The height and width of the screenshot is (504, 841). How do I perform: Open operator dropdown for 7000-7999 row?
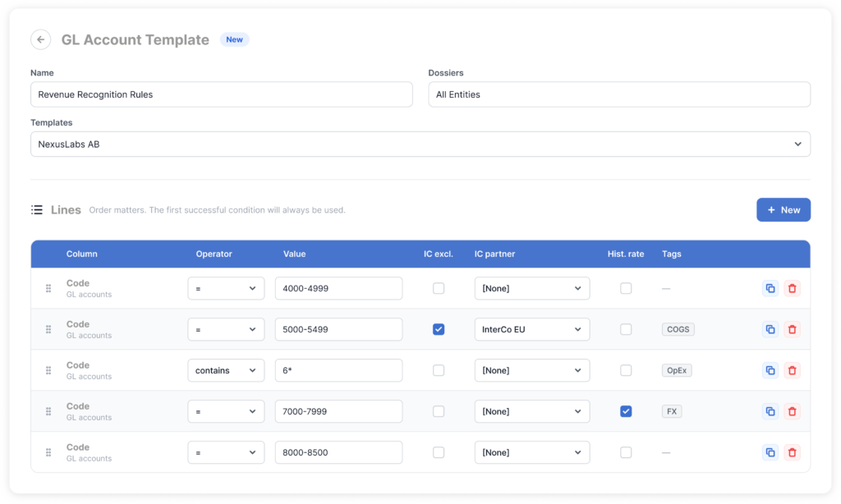(226, 411)
